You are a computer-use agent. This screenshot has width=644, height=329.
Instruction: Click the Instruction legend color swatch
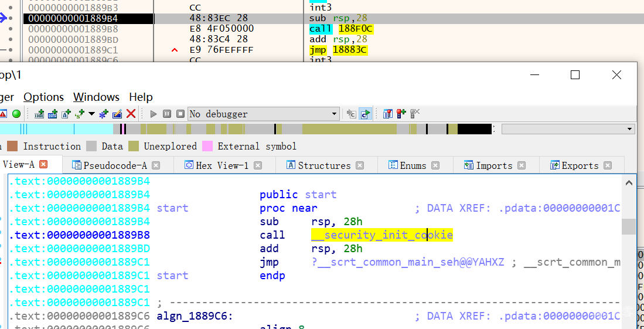[x=12, y=146]
